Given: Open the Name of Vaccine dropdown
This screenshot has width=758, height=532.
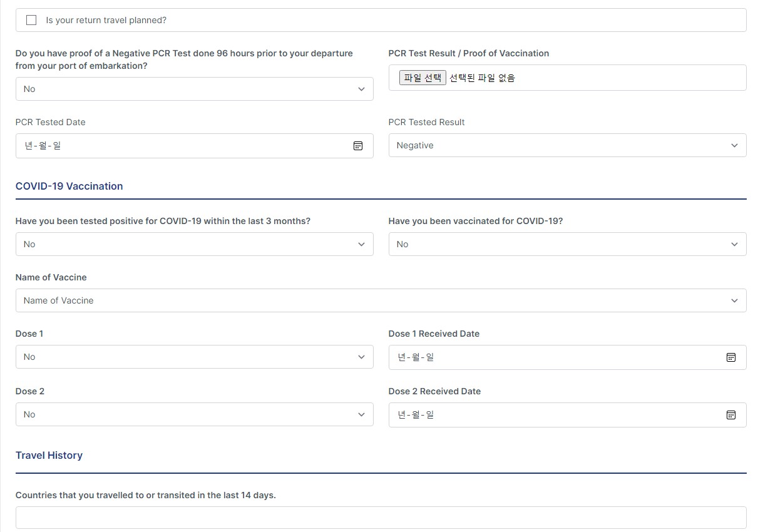Looking at the screenshot, I should pos(381,300).
